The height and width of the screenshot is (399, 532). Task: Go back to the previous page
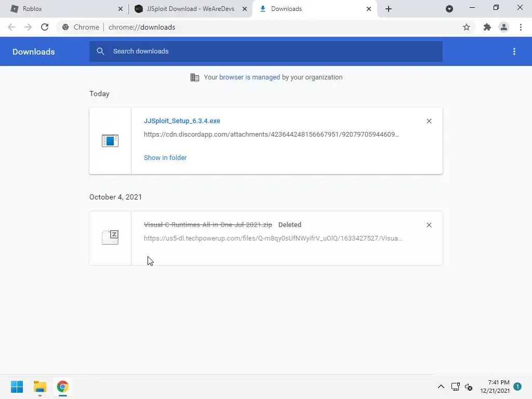point(11,27)
